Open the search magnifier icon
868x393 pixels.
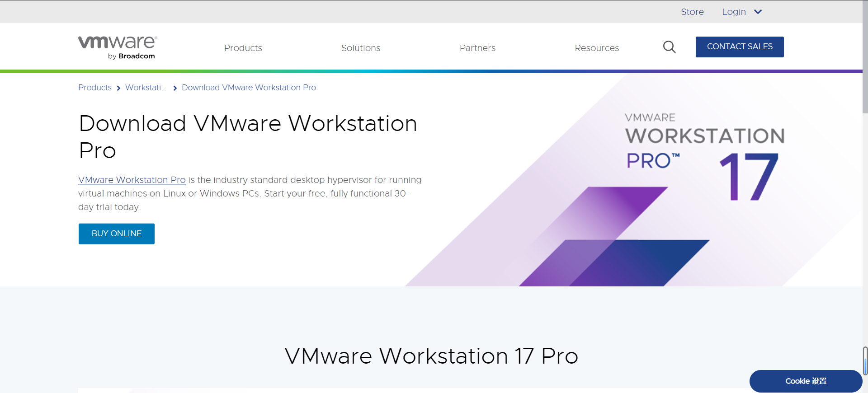pyautogui.click(x=669, y=47)
